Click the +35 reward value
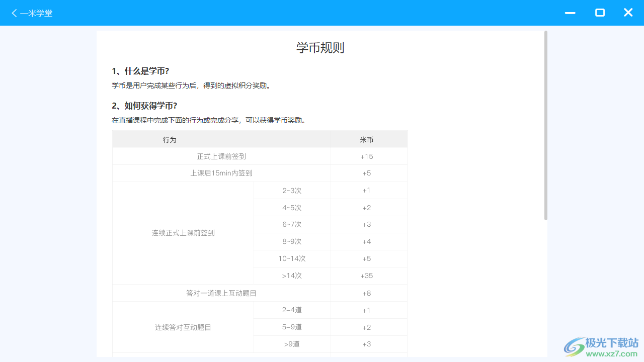644x362 pixels. [x=366, y=276]
